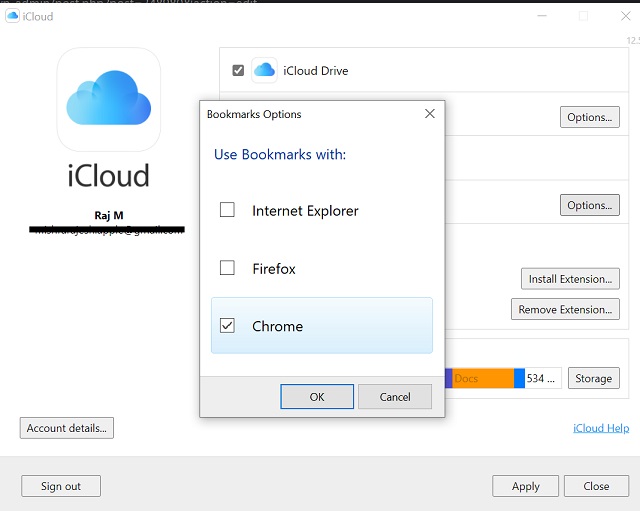Click the Firefox label
Image resolution: width=640 pixels, height=511 pixels.
pos(274,269)
